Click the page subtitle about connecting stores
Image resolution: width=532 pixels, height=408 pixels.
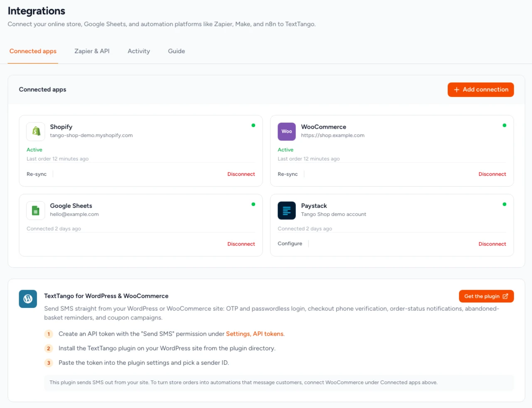[x=162, y=24]
